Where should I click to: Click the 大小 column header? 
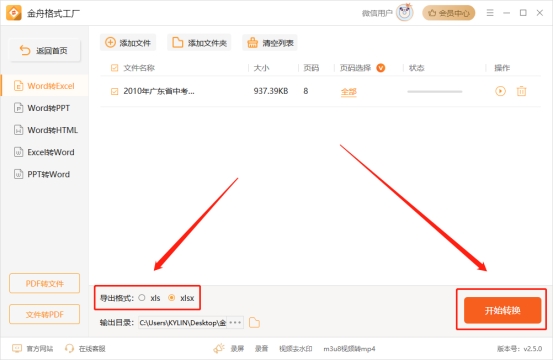click(261, 68)
